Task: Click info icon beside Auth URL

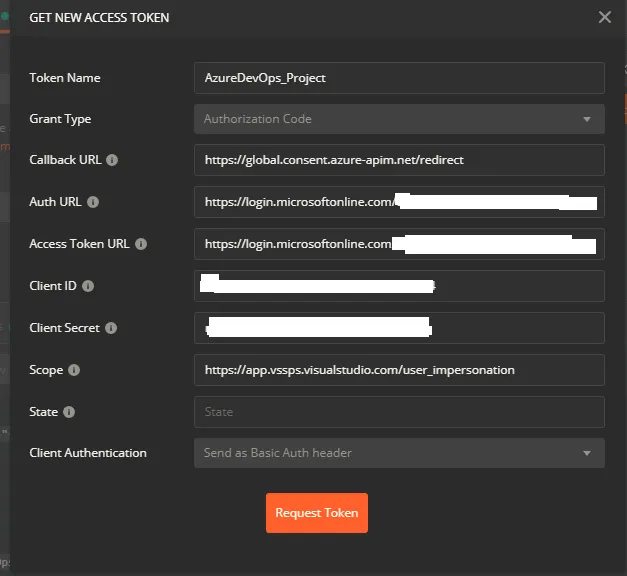Action: (x=93, y=202)
